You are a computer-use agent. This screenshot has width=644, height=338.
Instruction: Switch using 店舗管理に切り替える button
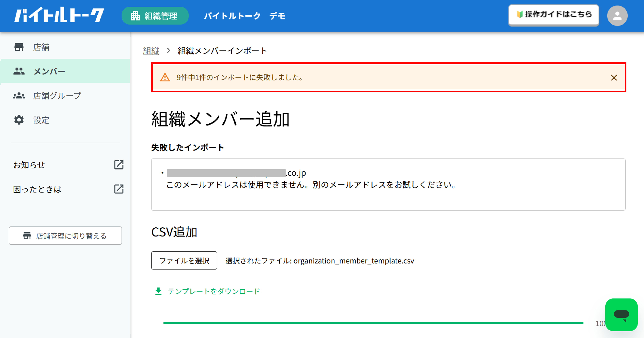point(65,236)
